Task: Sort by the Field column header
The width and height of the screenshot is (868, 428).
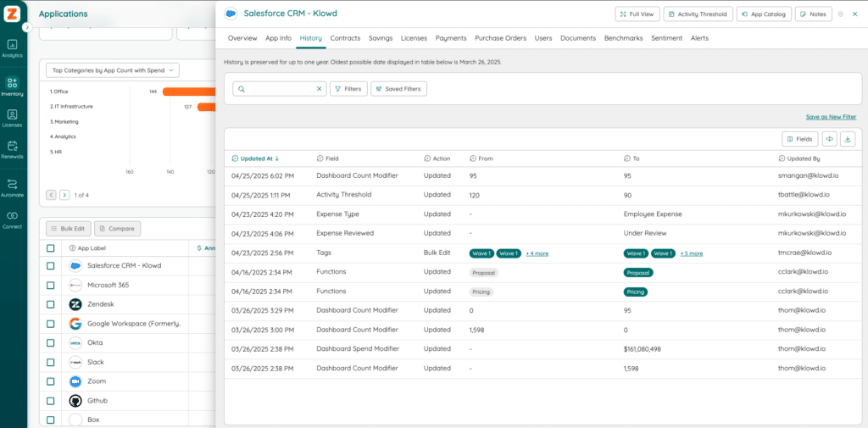Action: click(x=328, y=158)
